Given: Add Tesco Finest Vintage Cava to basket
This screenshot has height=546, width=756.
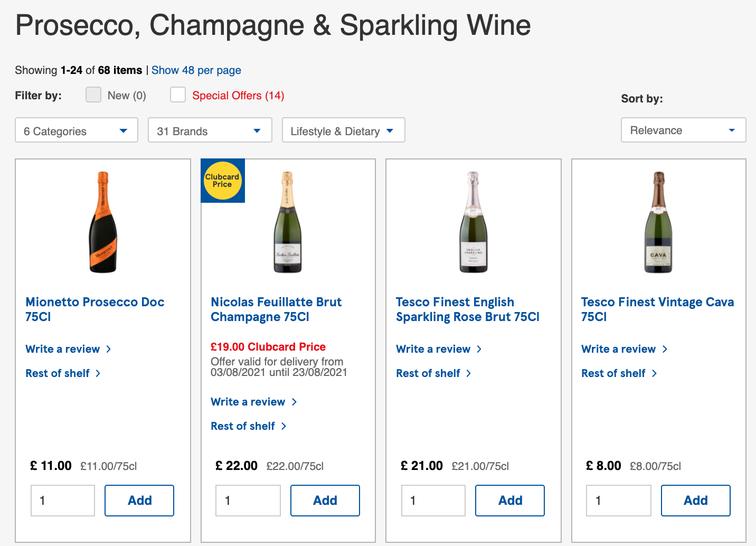Looking at the screenshot, I should pos(695,500).
